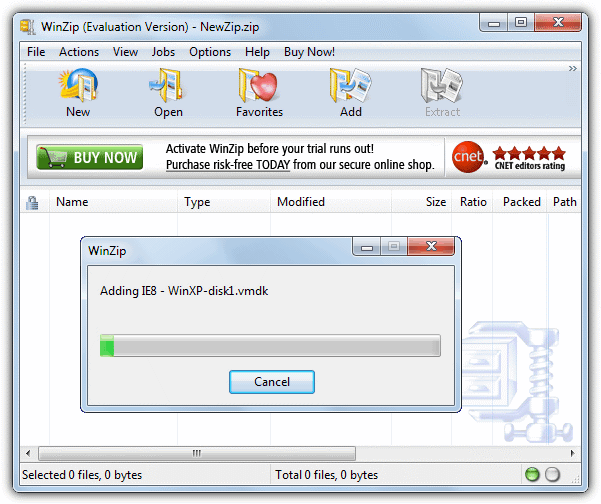The width and height of the screenshot is (601, 504).
Task: Click the lock icon column header
Action: pyautogui.click(x=32, y=202)
